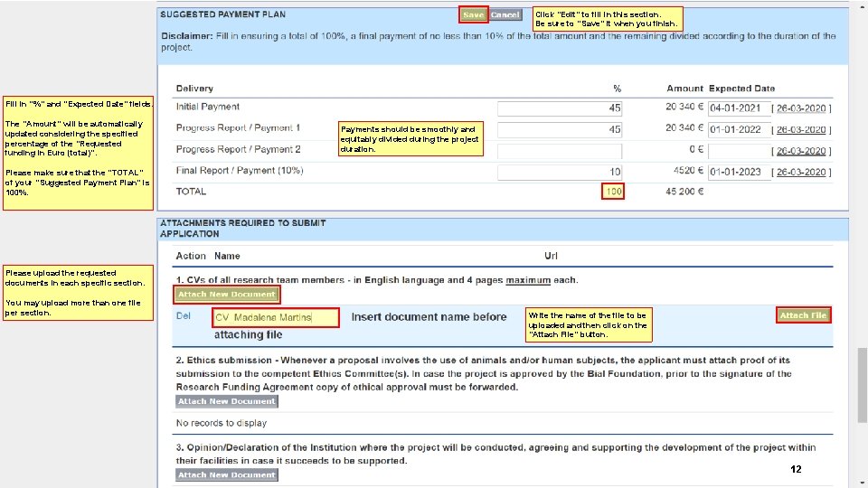
Task: Click the Final Payment expected date field 01-01-2023
Action: coord(739,172)
